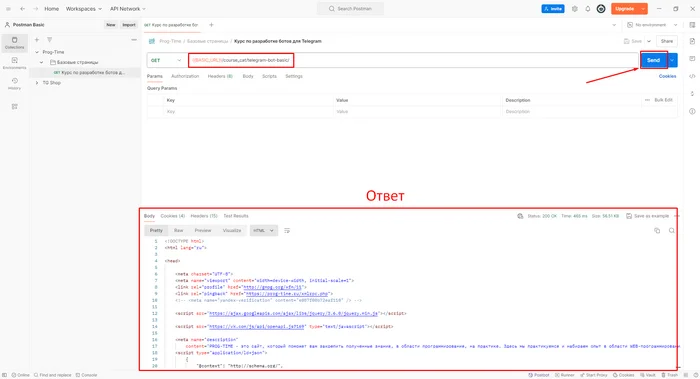The image size is (700, 379).
Task: Open the History sidebar panel
Action: coord(14,83)
